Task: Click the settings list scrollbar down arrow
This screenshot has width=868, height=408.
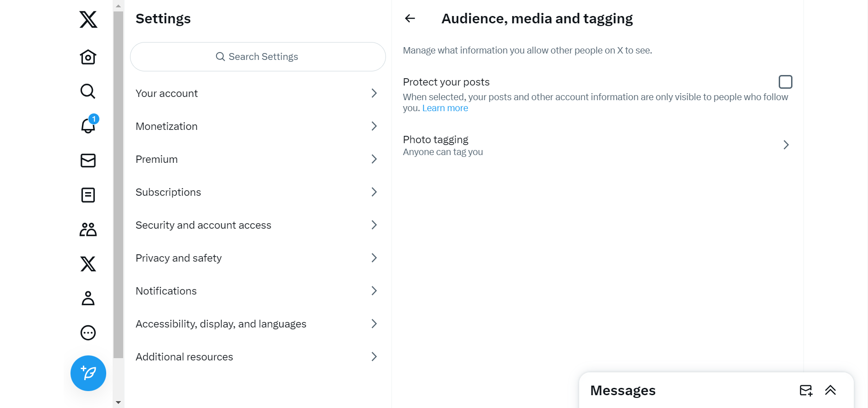Action: click(x=119, y=403)
